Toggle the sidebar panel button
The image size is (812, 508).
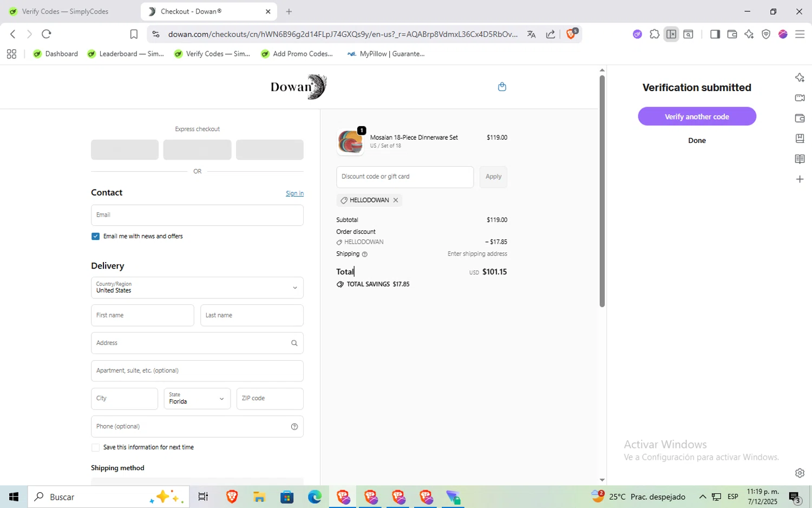[715, 34]
